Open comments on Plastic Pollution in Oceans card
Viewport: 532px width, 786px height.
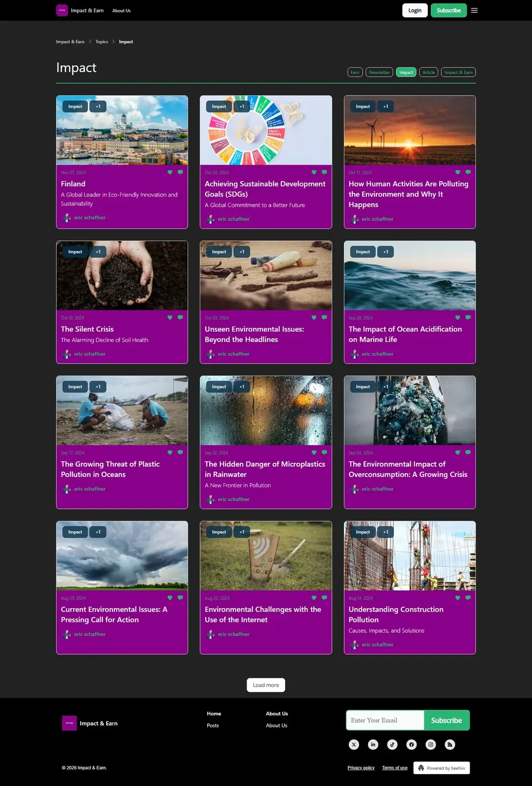(x=180, y=452)
